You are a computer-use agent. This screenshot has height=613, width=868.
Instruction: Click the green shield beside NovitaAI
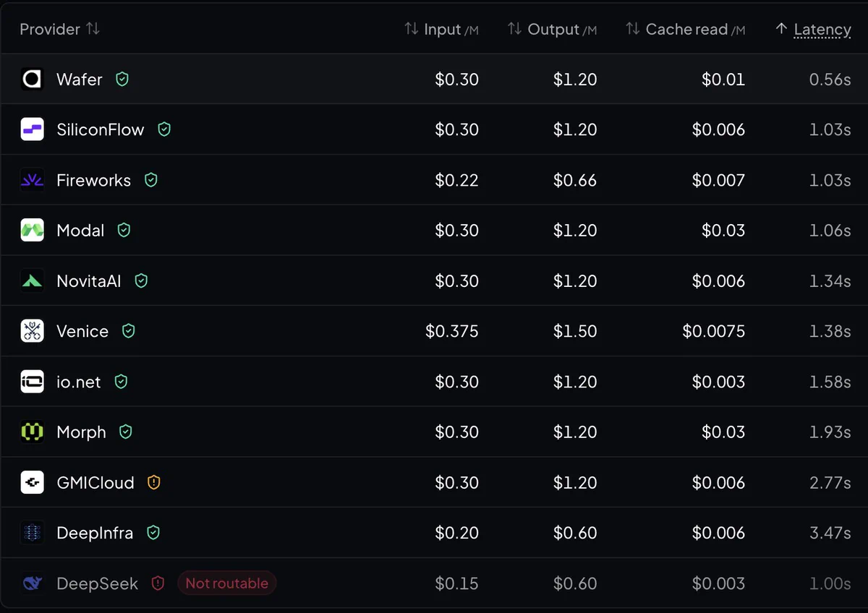pos(141,280)
